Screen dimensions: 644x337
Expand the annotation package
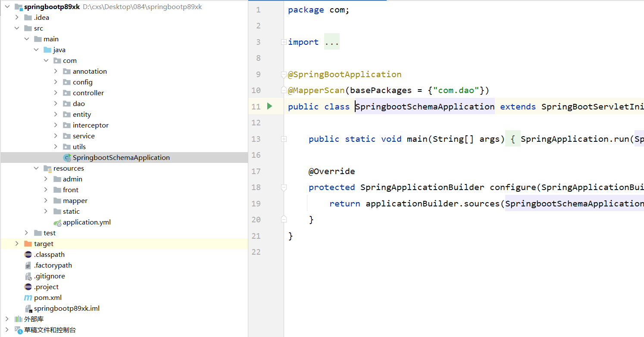pyautogui.click(x=56, y=72)
